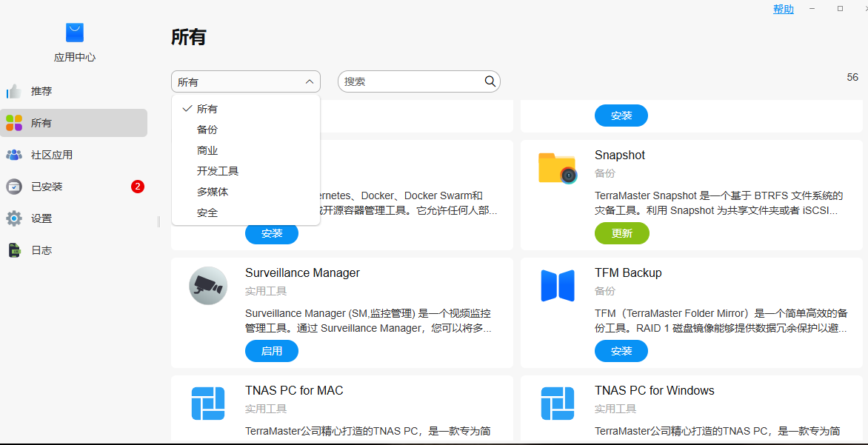Screen dimensions: 868x445
Task: Open the 帮助 help link
Action: click(x=783, y=9)
